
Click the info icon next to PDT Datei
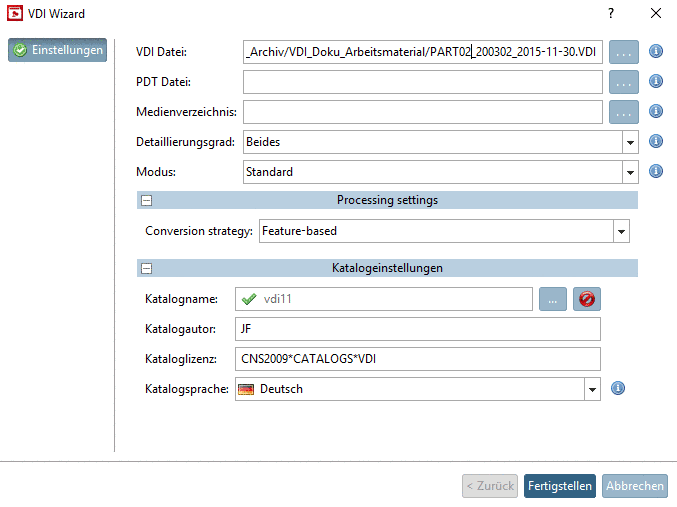tap(655, 81)
